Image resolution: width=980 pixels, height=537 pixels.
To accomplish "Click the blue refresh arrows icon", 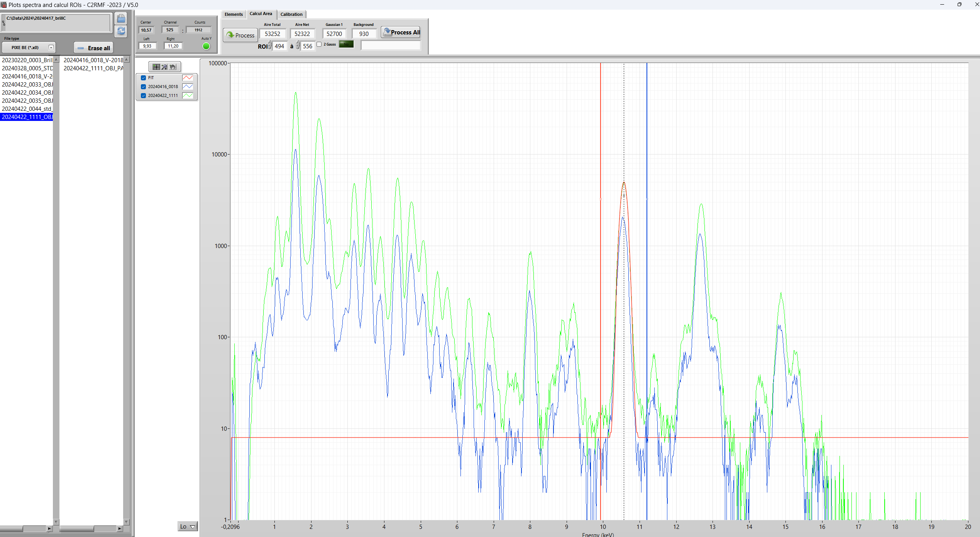I will 121,31.
